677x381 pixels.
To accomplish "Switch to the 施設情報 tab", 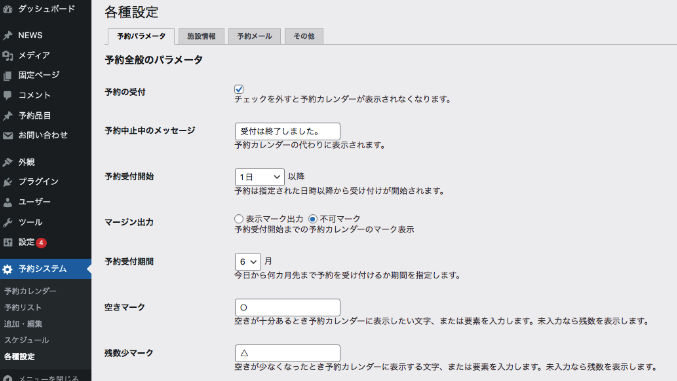I will 201,36.
